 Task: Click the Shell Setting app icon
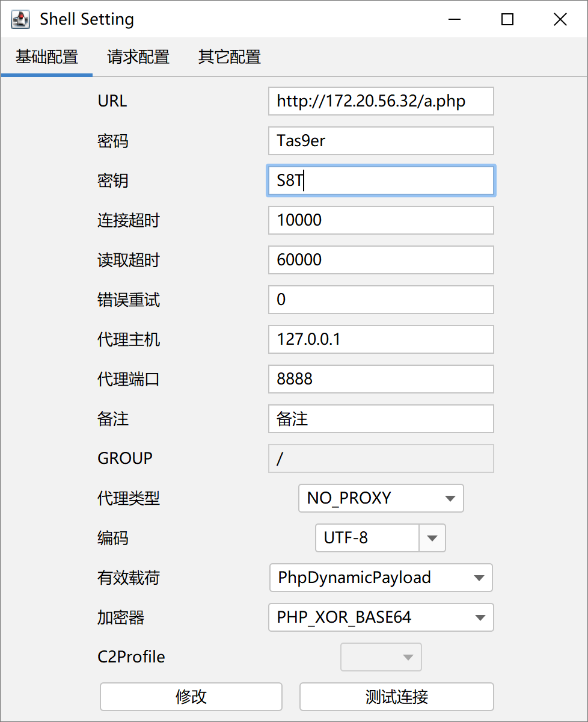click(20, 19)
